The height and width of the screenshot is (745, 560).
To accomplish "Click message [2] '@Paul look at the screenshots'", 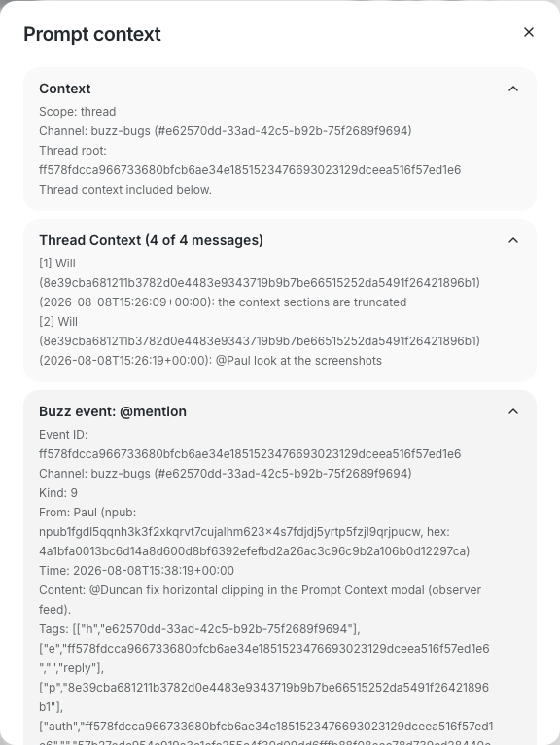I will (298, 361).
